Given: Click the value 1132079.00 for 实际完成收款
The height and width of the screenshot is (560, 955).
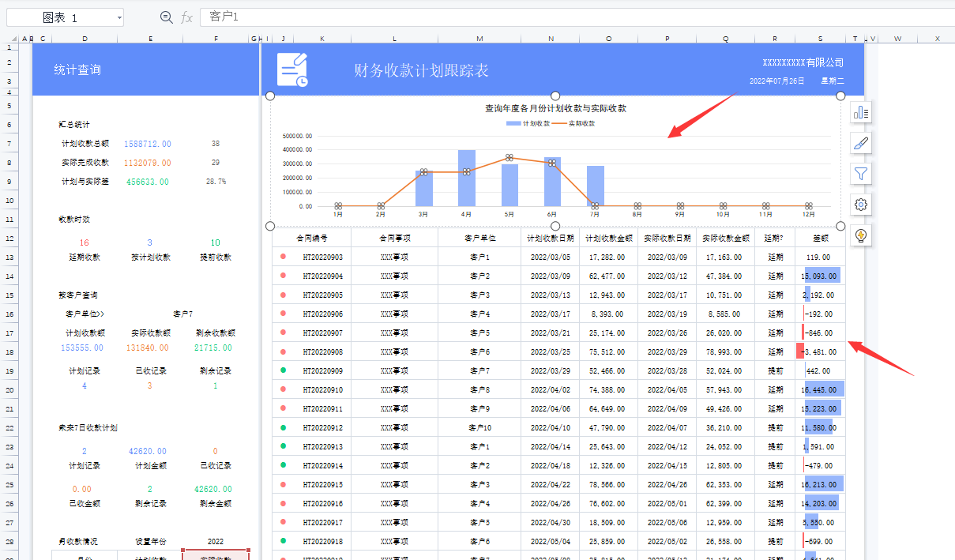Looking at the screenshot, I should pos(148,163).
